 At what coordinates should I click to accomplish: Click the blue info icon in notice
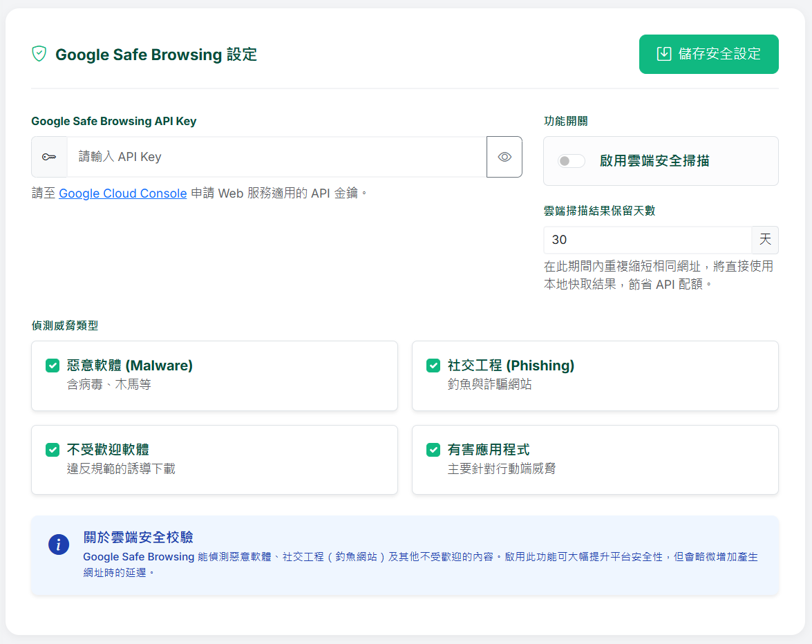[x=59, y=544]
